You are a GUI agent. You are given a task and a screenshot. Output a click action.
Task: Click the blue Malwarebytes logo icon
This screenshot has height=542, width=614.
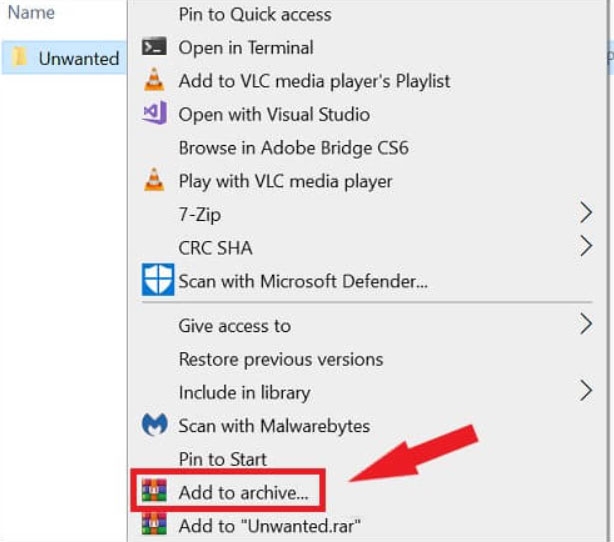[154, 425]
